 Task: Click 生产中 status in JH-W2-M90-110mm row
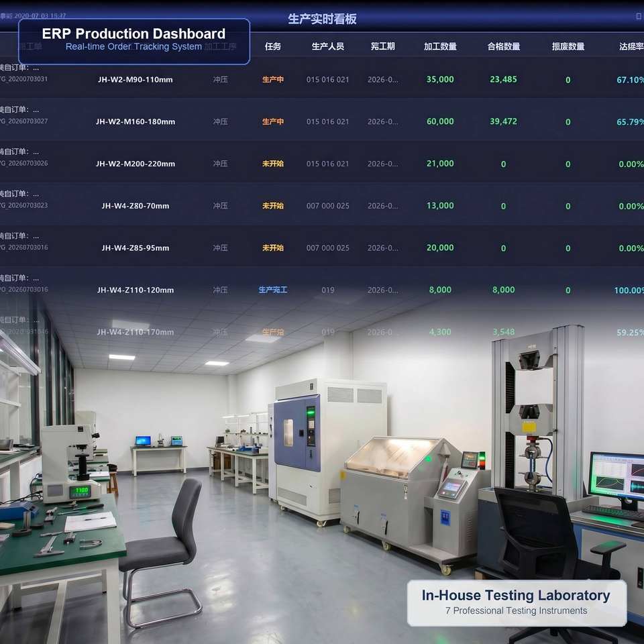coord(273,80)
